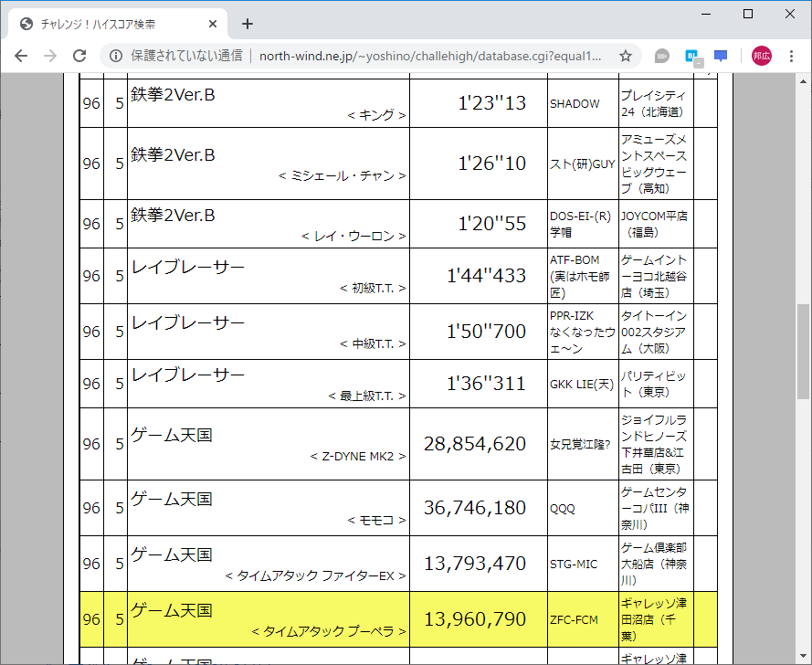Click category < 中級T.T. >
This screenshot has height=665, width=812.
point(373,343)
